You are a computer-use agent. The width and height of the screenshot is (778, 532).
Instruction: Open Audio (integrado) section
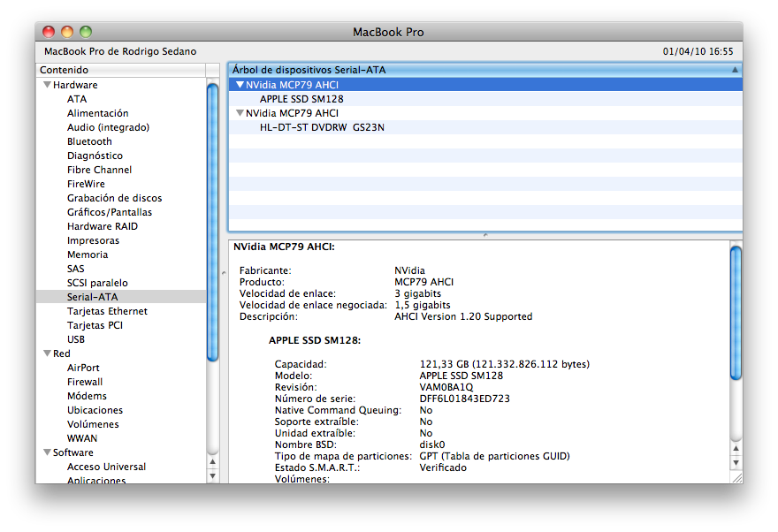[108, 127]
